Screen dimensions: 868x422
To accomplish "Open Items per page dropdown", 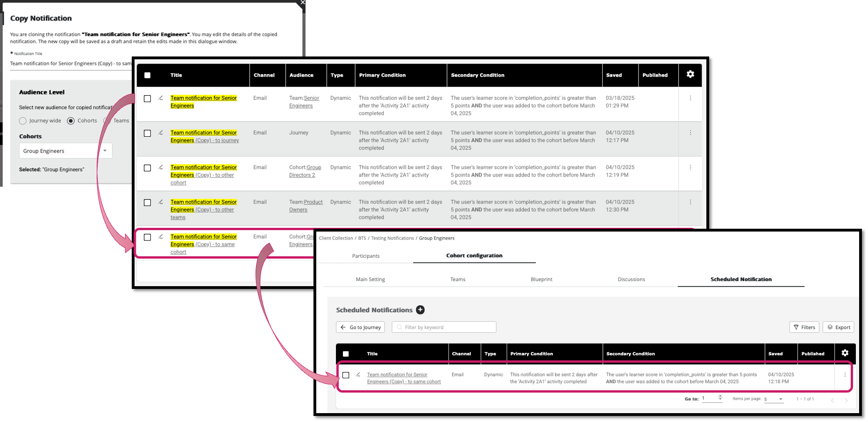I will pyautogui.click(x=774, y=399).
